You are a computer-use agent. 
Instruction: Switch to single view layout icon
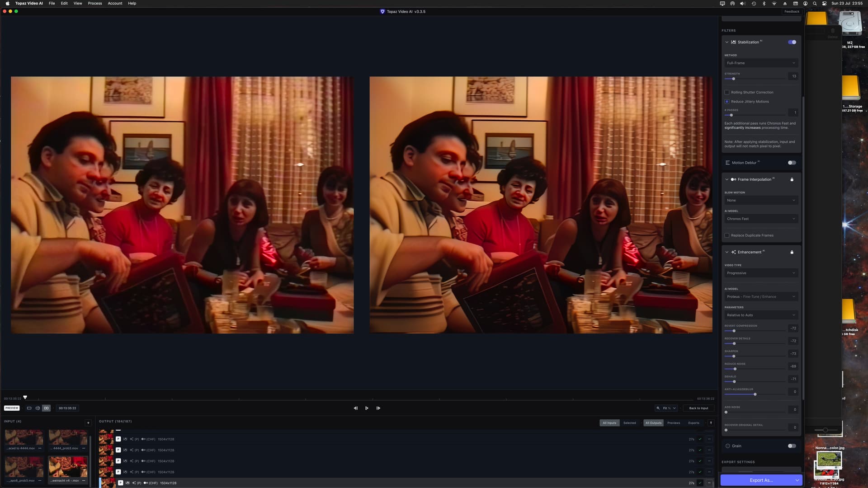click(29, 408)
